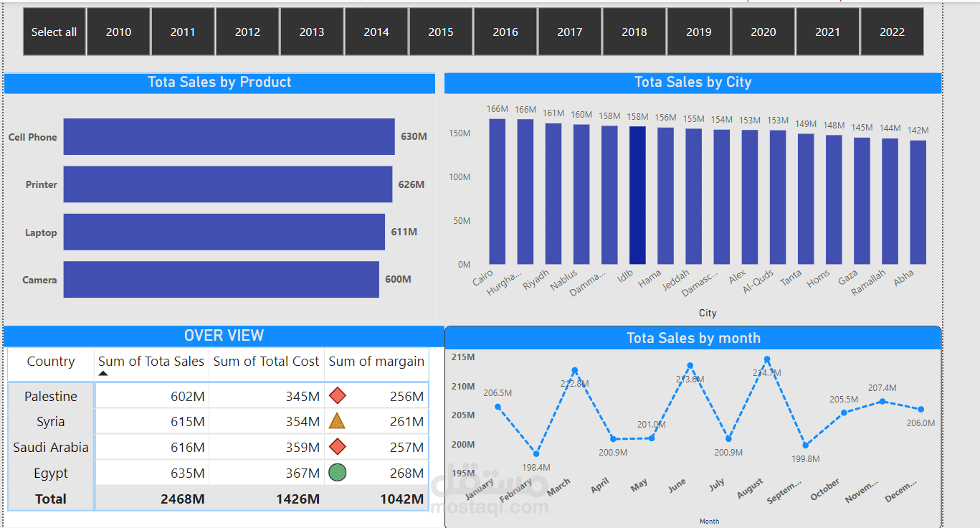980x528 pixels.
Task: Click the Tota Sales by City title
Action: (x=693, y=82)
